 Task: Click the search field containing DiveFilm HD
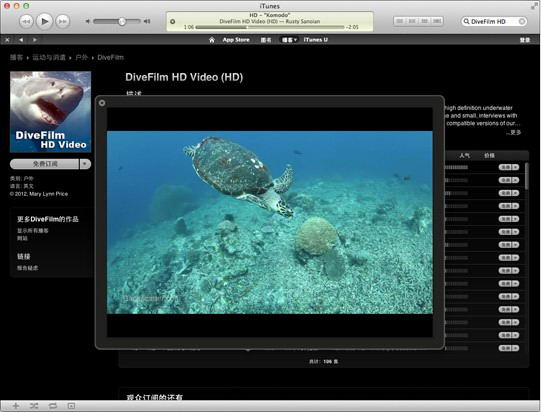click(x=494, y=21)
